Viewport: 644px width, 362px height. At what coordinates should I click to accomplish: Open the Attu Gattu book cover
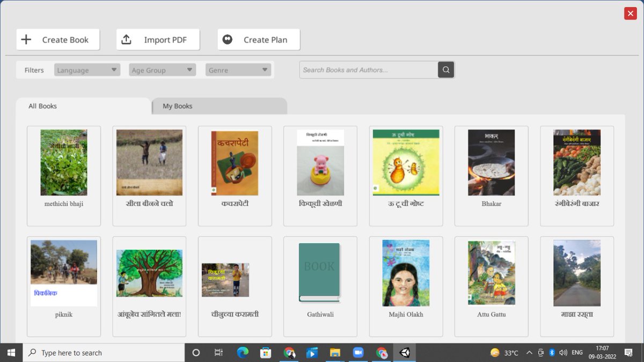(491, 273)
